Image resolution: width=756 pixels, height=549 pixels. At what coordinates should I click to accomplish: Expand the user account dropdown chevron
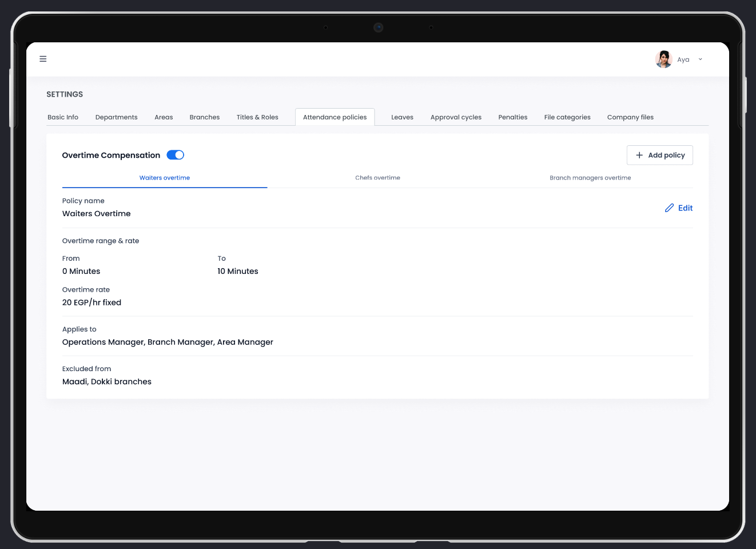tap(700, 59)
